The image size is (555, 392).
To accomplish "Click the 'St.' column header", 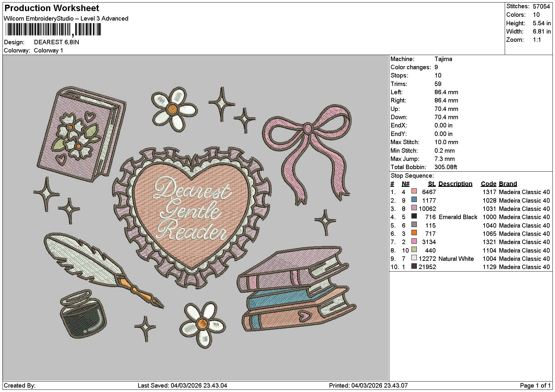I will 432,184.
